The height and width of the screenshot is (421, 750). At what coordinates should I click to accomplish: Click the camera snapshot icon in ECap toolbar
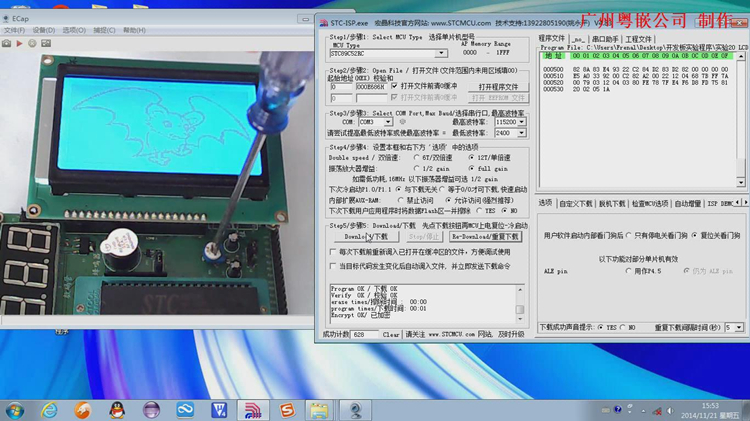pos(6,44)
